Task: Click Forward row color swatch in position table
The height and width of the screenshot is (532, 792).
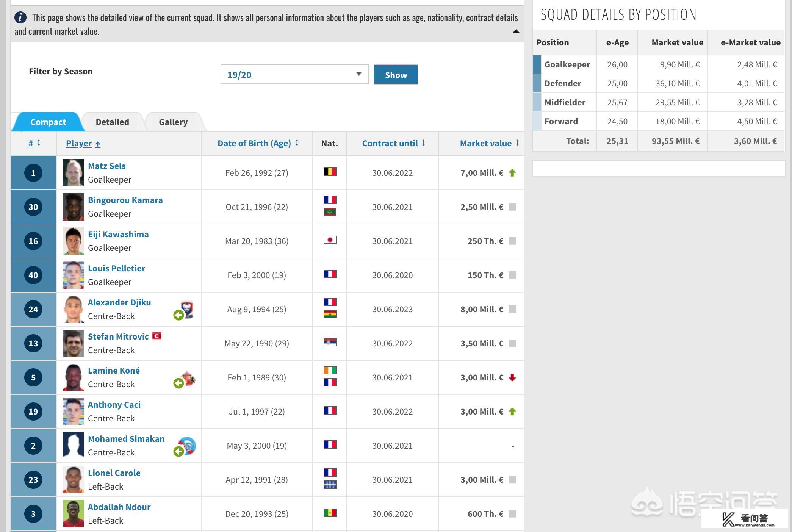Action: click(537, 121)
